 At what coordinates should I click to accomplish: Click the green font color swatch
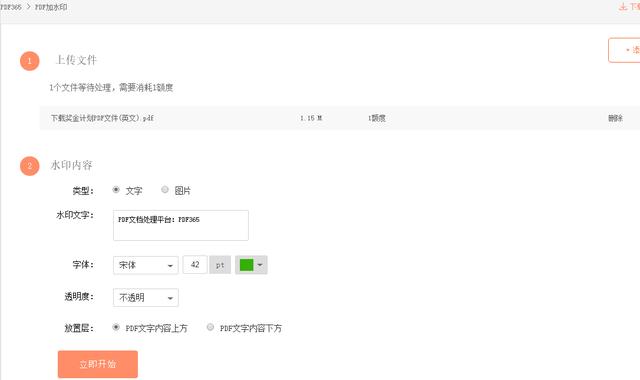(x=246, y=265)
